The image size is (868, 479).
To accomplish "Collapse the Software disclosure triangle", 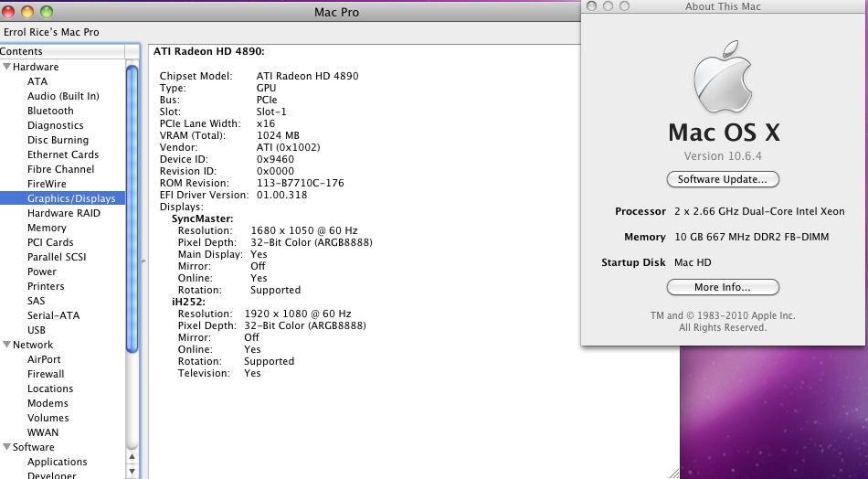I will click(6, 447).
